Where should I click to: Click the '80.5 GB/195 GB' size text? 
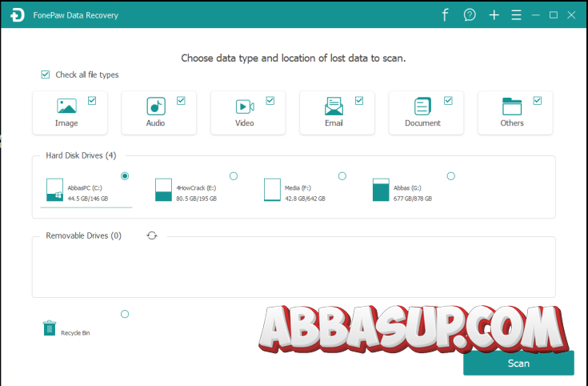[197, 199]
